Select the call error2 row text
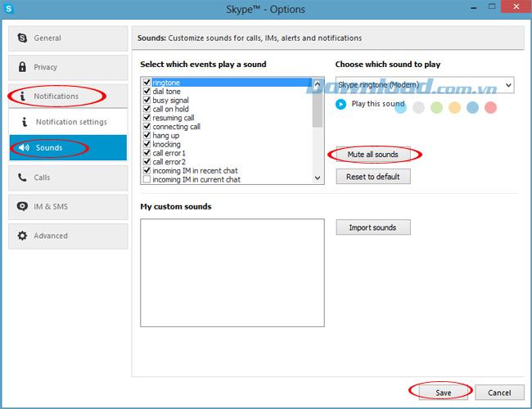Screen dimensions: 532x409 [x=169, y=162]
